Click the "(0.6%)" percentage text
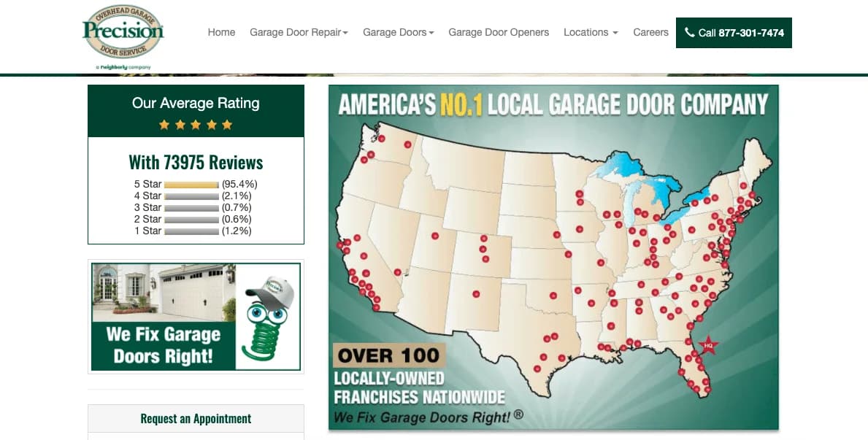This screenshot has height=440, width=868. point(237,219)
